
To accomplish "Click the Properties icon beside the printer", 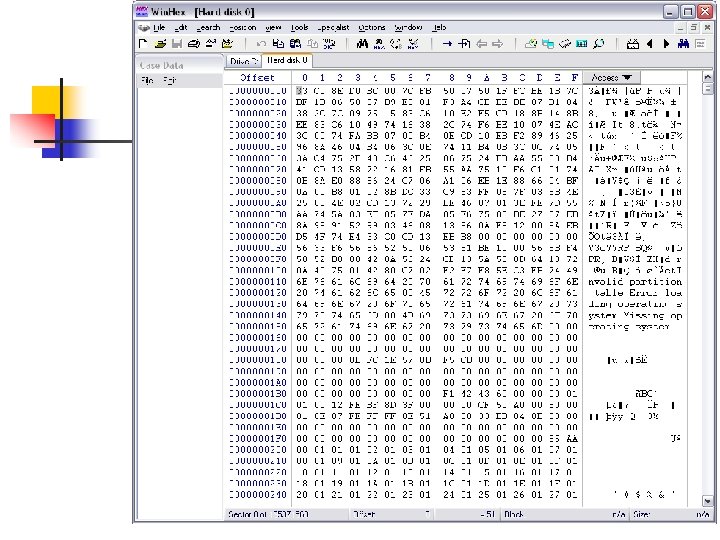I will pos(211,44).
